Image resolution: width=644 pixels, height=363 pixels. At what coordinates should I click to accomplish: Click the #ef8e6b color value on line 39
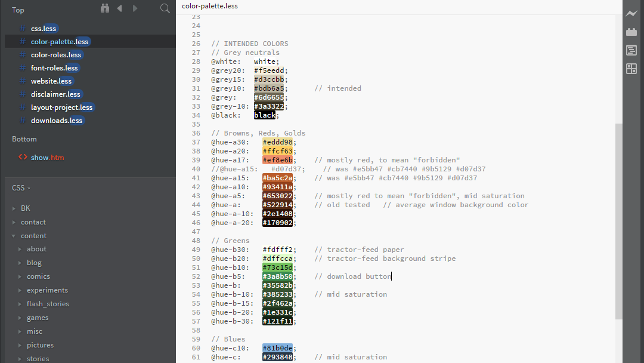coord(277,160)
